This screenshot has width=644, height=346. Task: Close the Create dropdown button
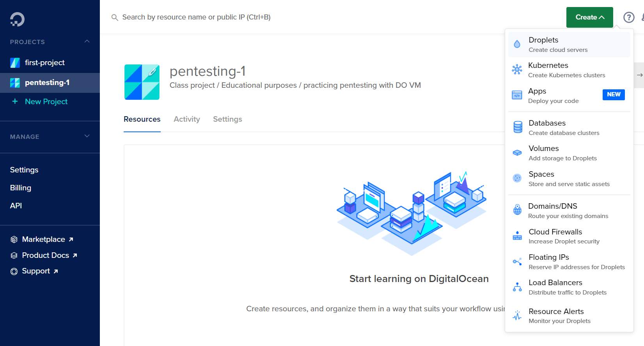tap(589, 18)
